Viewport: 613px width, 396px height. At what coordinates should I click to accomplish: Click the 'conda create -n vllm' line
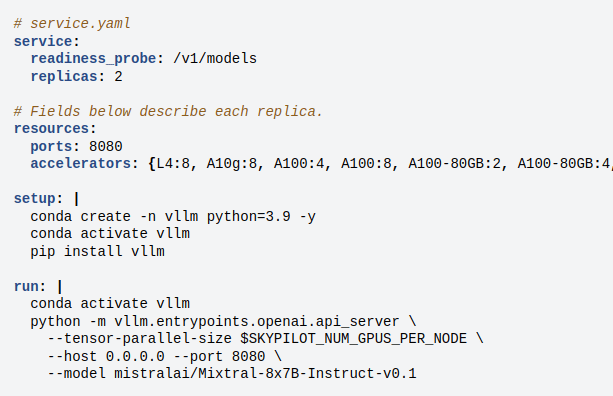pyautogui.click(x=173, y=217)
